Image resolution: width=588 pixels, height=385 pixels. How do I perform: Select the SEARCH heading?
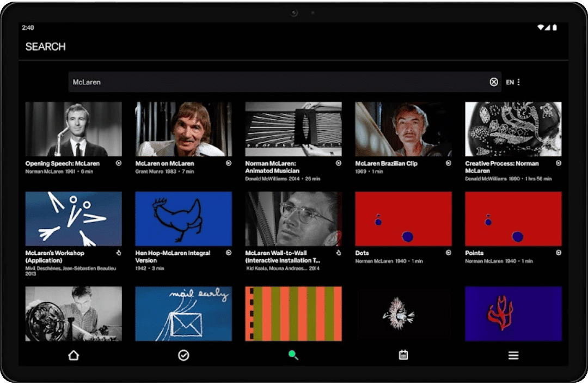point(45,47)
